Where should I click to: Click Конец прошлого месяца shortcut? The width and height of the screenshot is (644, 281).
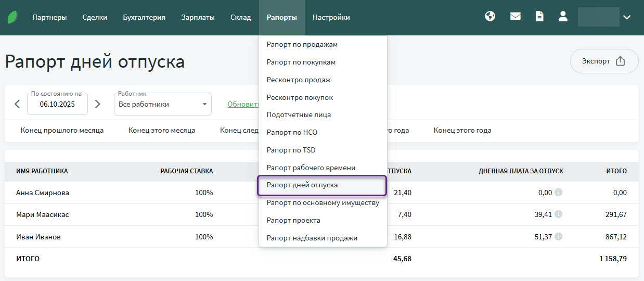click(x=62, y=131)
